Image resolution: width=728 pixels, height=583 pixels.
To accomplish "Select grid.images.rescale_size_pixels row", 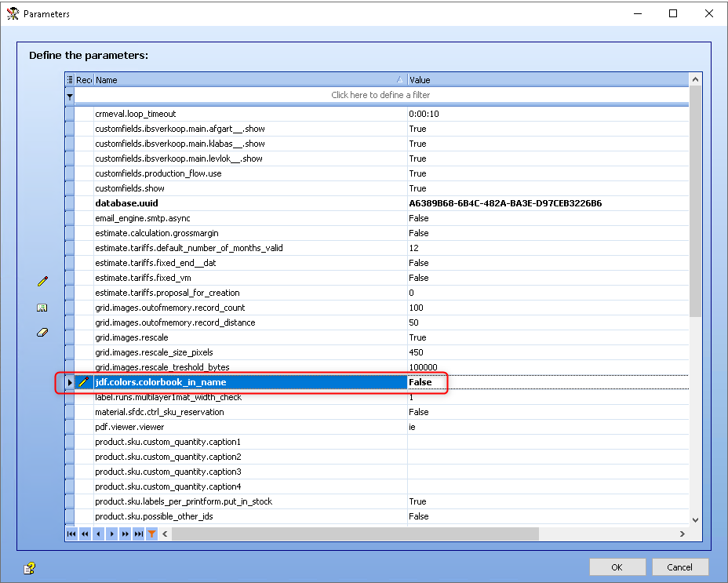I will [377, 352].
